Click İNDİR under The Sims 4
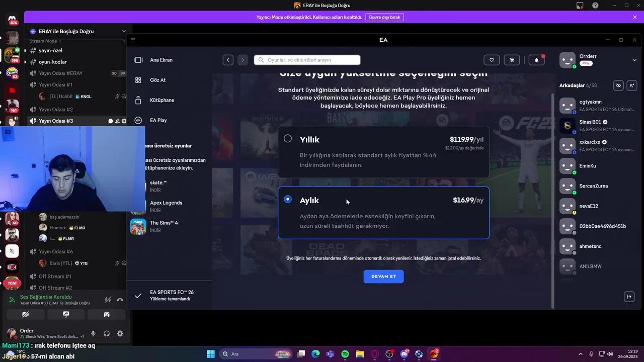 155,230
